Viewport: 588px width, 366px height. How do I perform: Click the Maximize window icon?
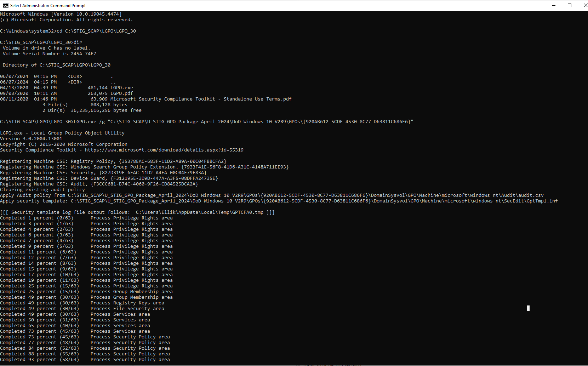pos(570,5)
